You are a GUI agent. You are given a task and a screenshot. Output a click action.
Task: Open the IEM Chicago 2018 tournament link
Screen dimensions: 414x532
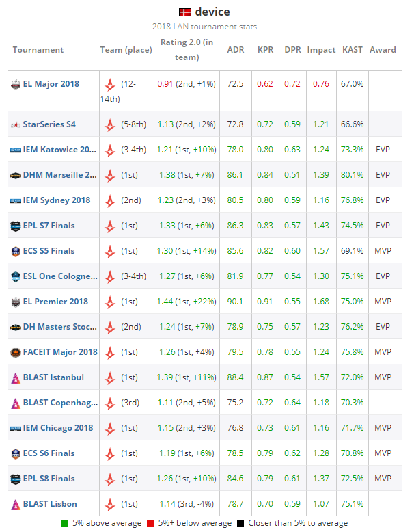[58, 428]
